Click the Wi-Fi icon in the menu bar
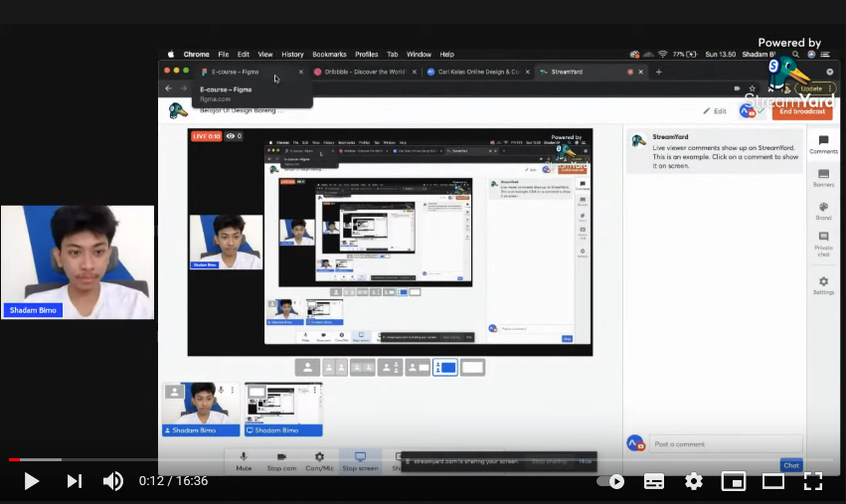 tap(662, 54)
